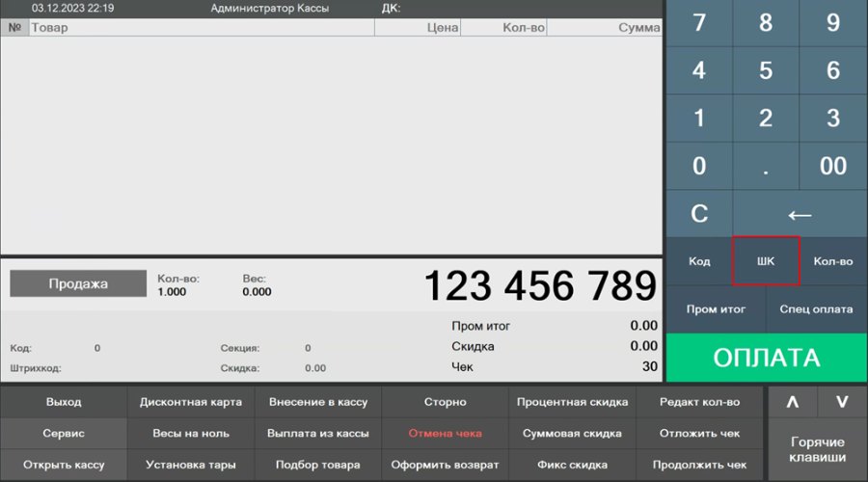Open Спец оплата

pyautogui.click(x=817, y=308)
